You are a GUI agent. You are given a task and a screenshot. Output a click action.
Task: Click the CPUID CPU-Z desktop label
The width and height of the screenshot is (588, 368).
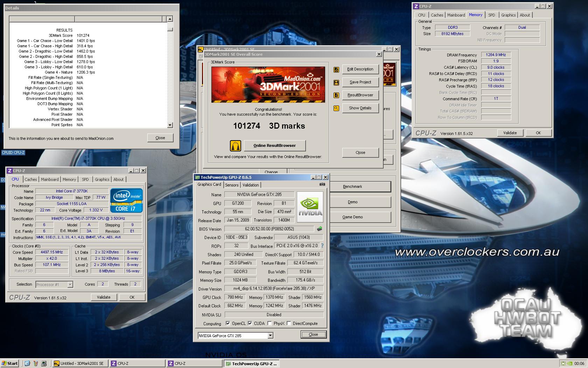(13, 152)
